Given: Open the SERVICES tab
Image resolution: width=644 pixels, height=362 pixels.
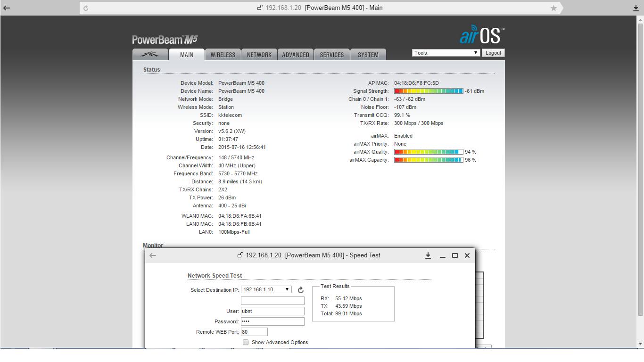Looking at the screenshot, I should click(332, 55).
